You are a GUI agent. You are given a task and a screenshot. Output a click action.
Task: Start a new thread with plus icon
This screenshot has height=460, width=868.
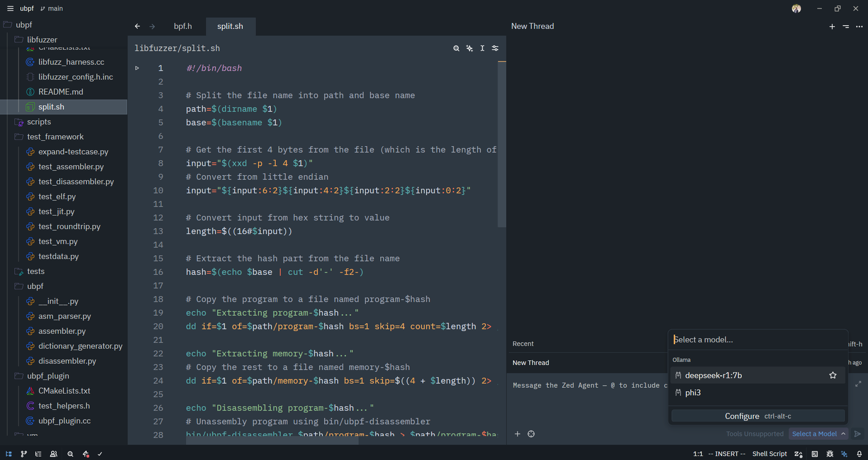[x=832, y=26]
